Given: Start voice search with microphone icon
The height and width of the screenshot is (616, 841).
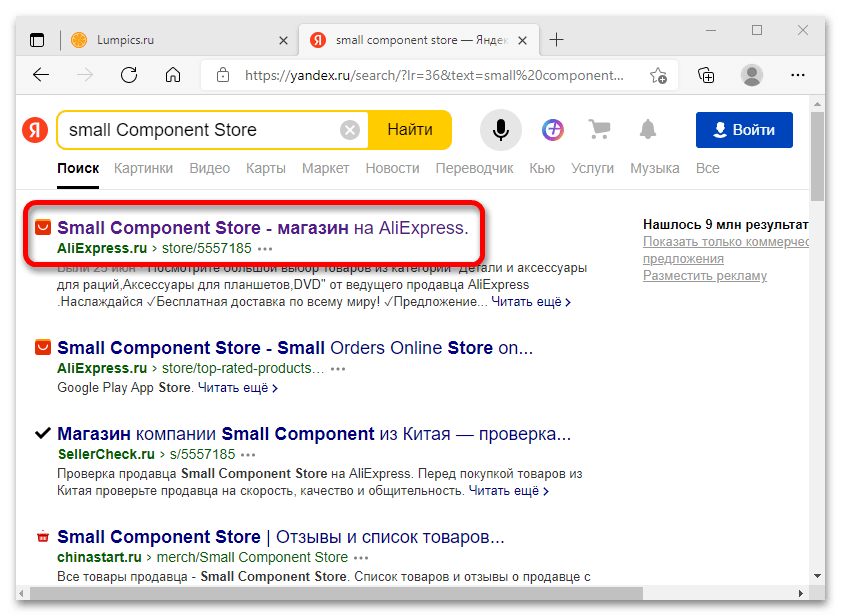Looking at the screenshot, I should click(500, 130).
